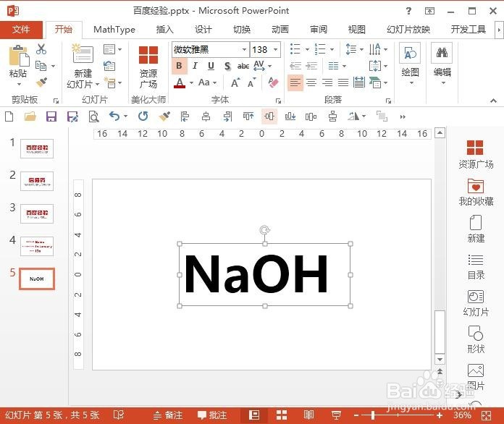Click the Redo circular arrow icon
This screenshot has width=504, height=424.
pos(143,116)
